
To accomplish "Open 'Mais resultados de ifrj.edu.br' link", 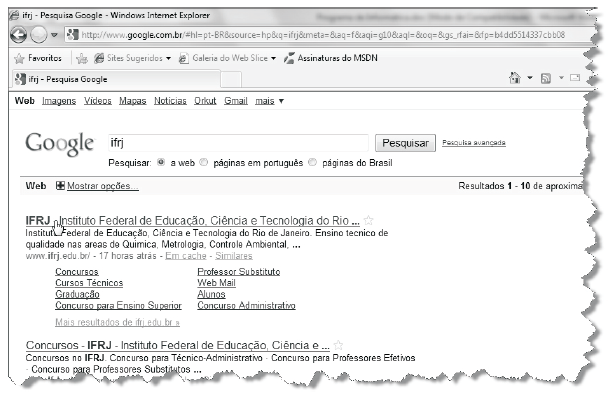I will tap(117, 322).
